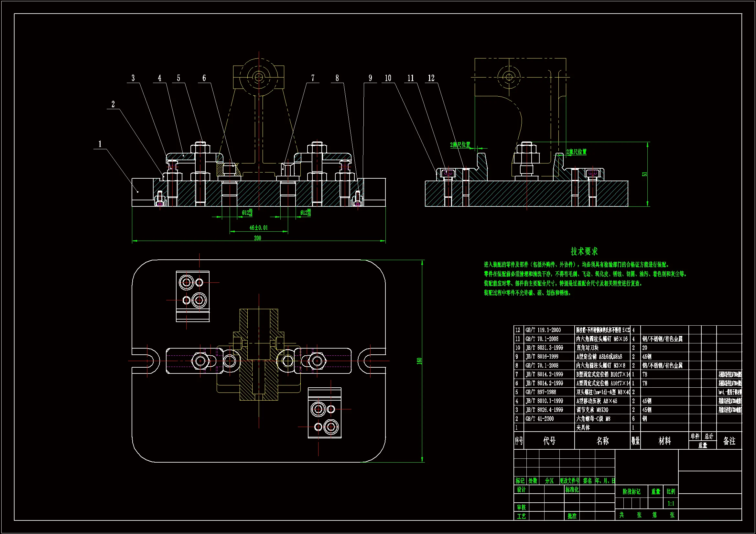Viewport: 756px width, 534px height.
Task: Click the vertical 160 dimension text
Action: (x=419, y=361)
